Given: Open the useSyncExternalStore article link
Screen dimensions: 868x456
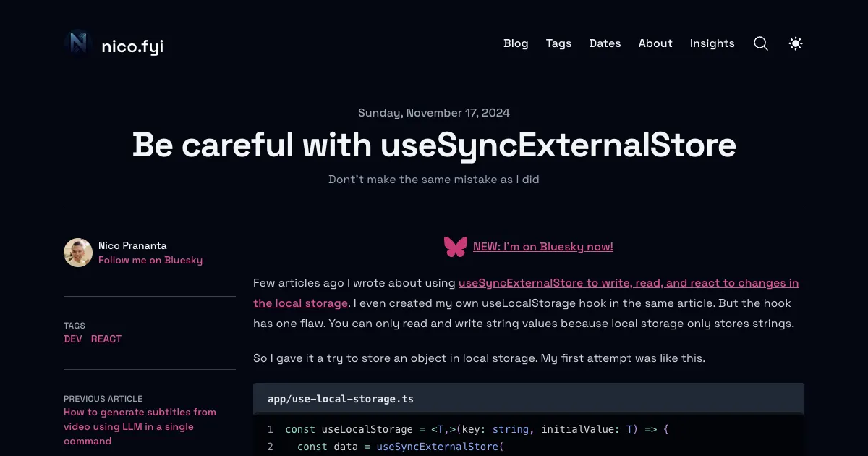Looking at the screenshot, I should coord(629,283).
